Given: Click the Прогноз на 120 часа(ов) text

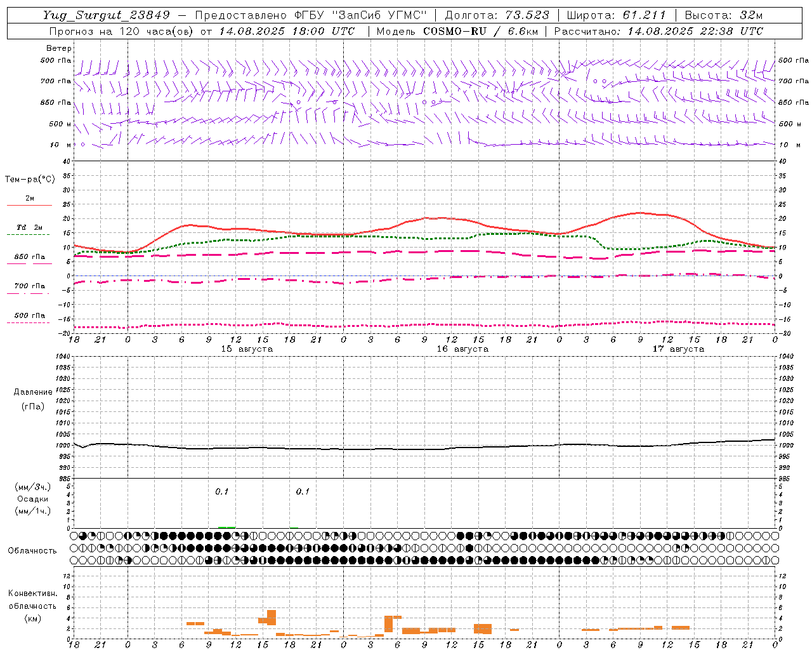Looking at the screenshot, I should pos(122,31).
